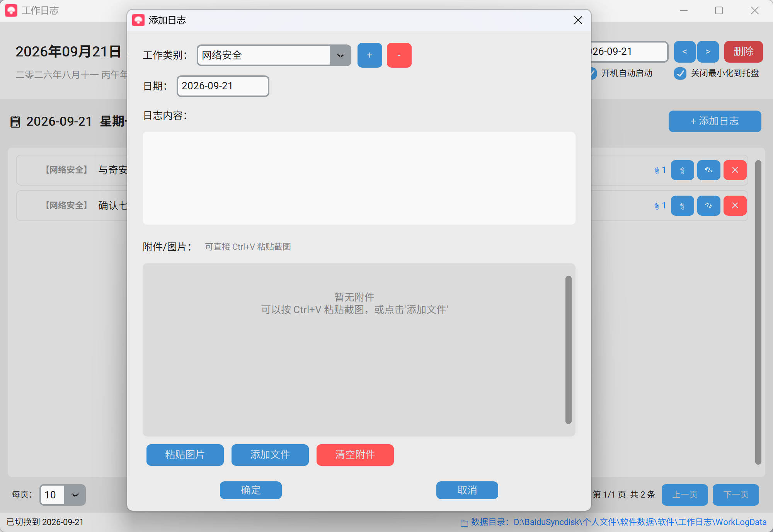
Task: Click the 粘贴图片 button
Action: click(185, 455)
